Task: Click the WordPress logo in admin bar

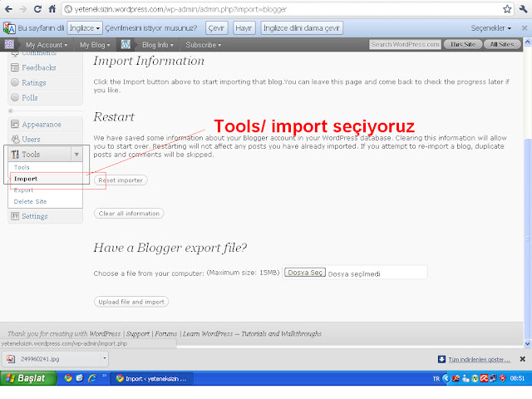Action: pyautogui.click(x=126, y=44)
